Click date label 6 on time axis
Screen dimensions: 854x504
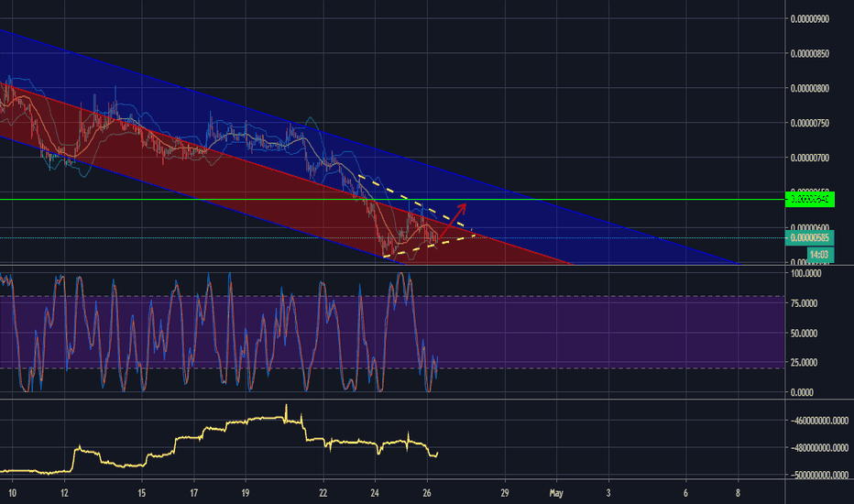(685, 493)
